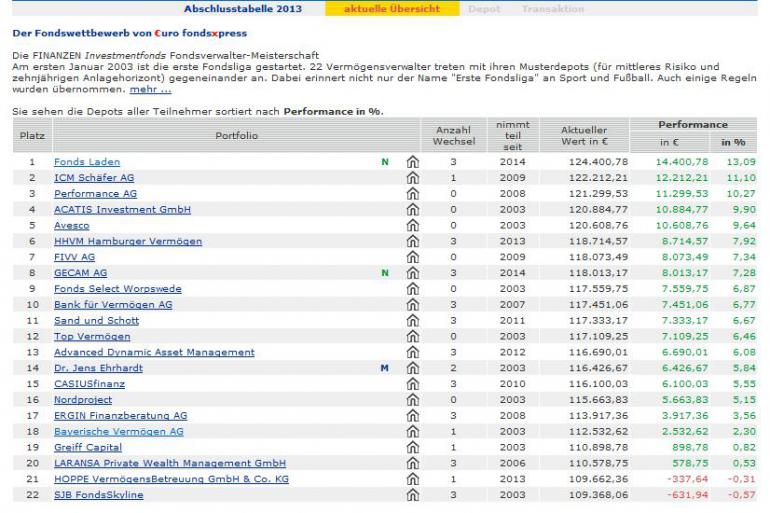Open house icon in Greiff Capital row
The width and height of the screenshot is (770, 513).
(412, 447)
